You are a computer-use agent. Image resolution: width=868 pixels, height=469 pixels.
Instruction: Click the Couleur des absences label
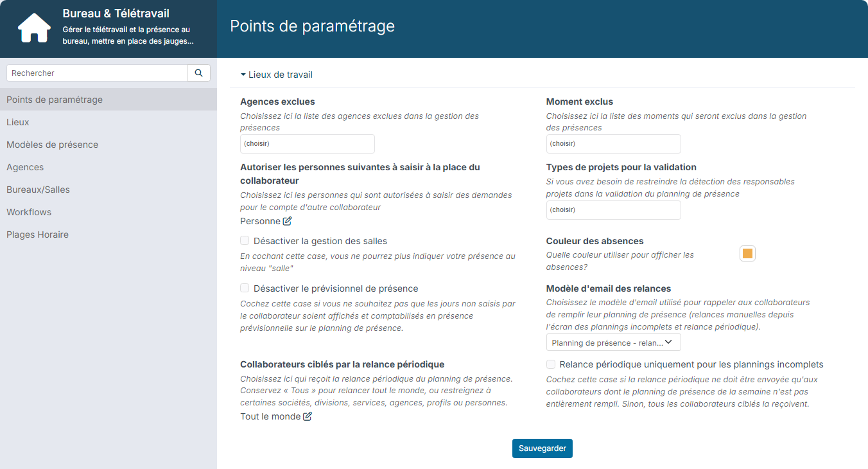pos(595,241)
